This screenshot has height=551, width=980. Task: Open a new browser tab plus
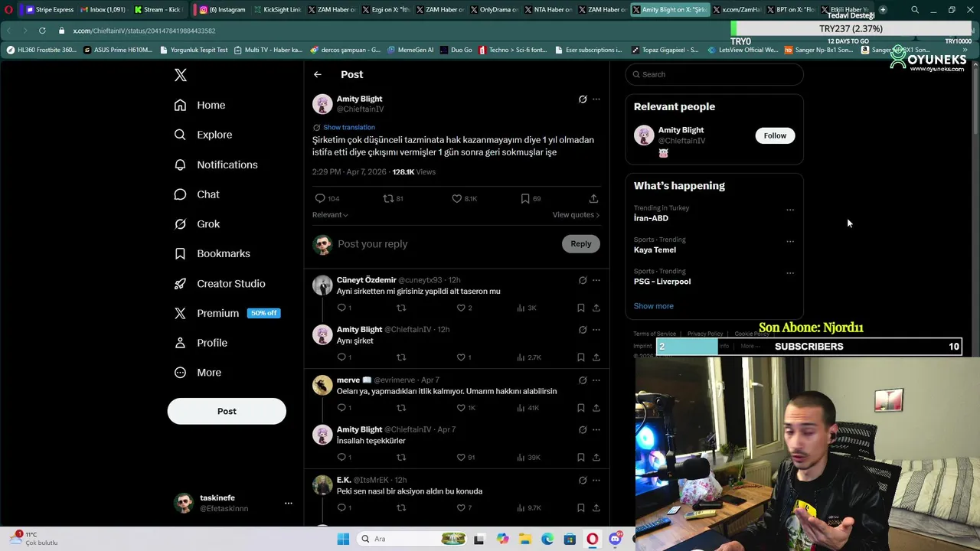coord(883,10)
